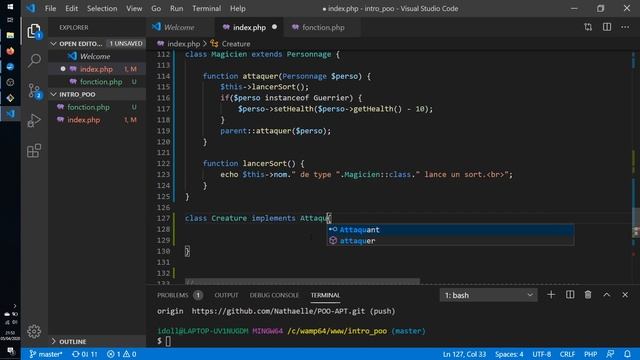640x360 pixels.
Task: Click Synchronize Changes in status bar
Action: tap(85, 354)
